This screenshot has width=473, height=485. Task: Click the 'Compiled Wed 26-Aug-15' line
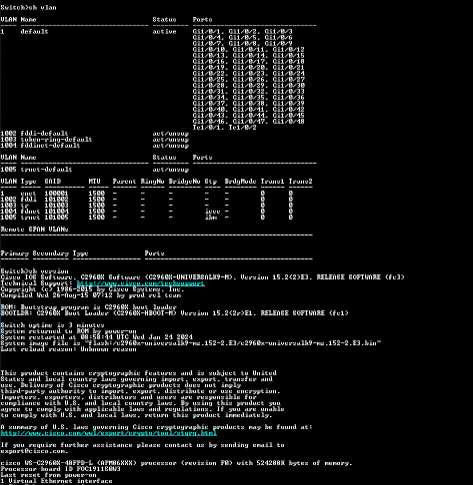pyautogui.click(x=90, y=295)
